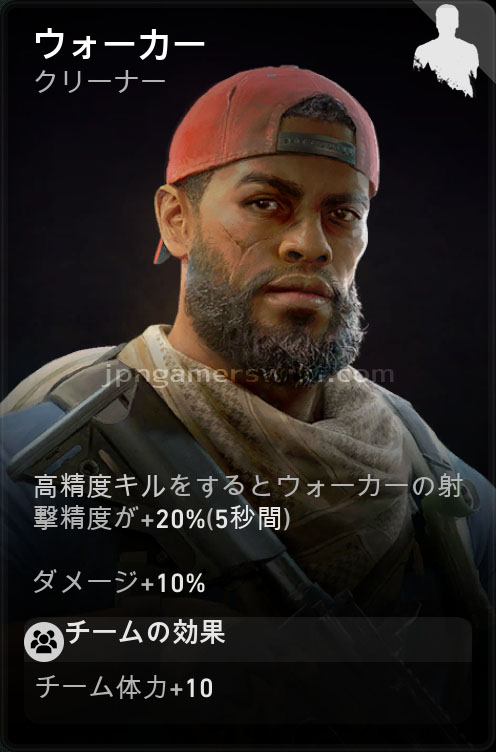Click the クリーナー subtitle text
The width and height of the screenshot is (496, 752).
pos(100,82)
